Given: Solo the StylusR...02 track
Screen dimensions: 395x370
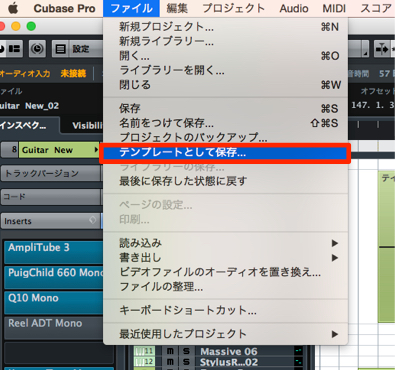Looking at the screenshot, I should (x=186, y=362).
